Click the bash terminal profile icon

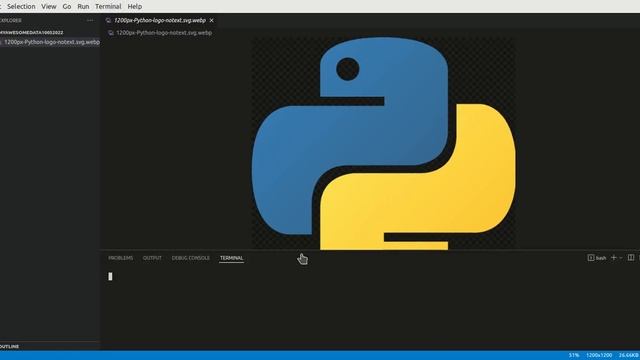click(x=591, y=258)
